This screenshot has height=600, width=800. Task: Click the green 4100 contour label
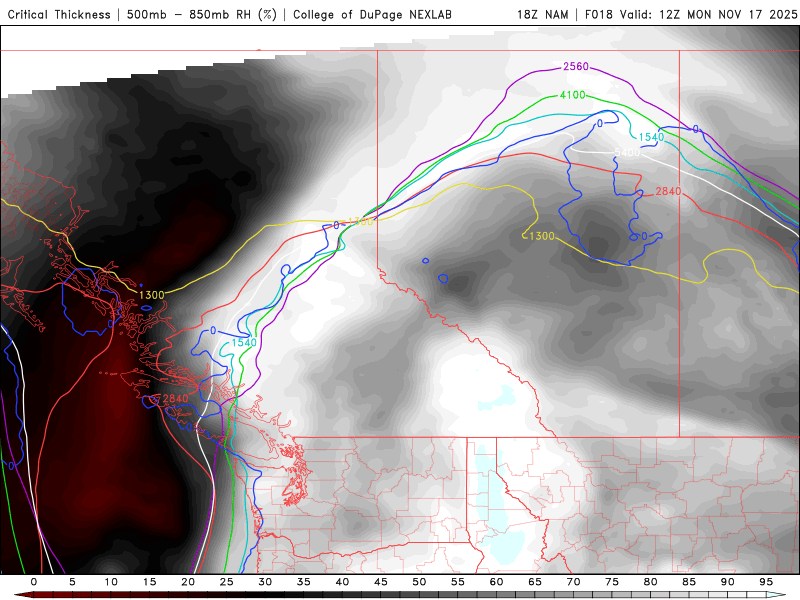(x=572, y=95)
